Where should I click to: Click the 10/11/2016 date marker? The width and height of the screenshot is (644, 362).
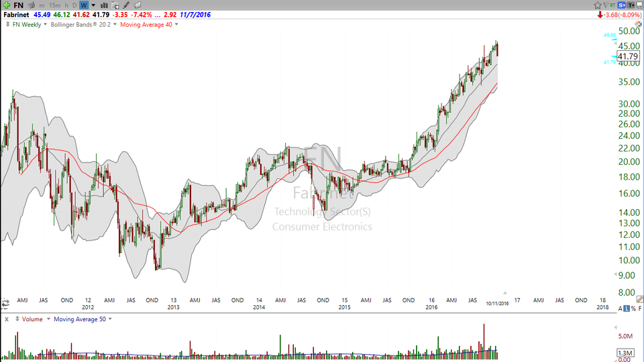click(497, 303)
